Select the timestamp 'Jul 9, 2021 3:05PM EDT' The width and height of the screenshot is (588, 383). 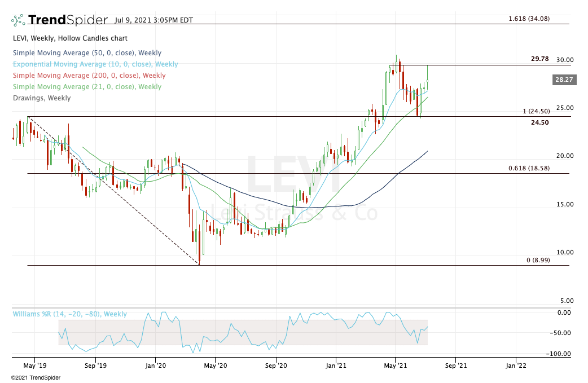[153, 20]
